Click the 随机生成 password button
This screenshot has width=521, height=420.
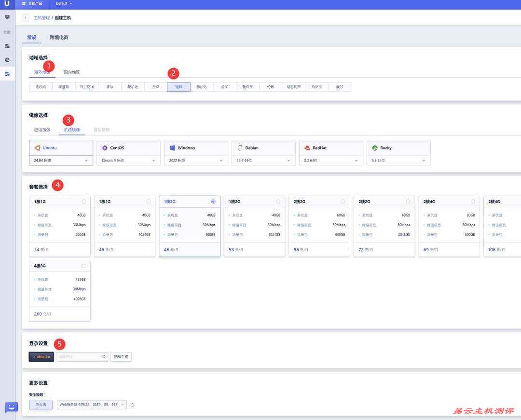(x=121, y=357)
